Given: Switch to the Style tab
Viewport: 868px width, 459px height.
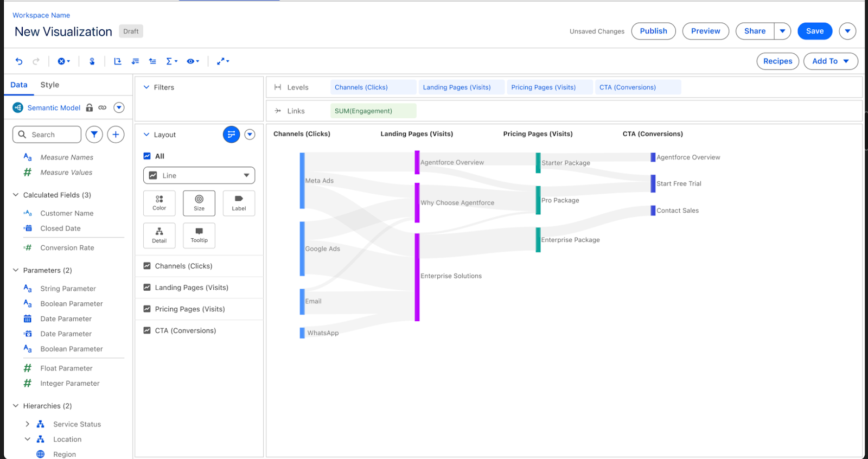Looking at the screenshot, I should (50, 85).
